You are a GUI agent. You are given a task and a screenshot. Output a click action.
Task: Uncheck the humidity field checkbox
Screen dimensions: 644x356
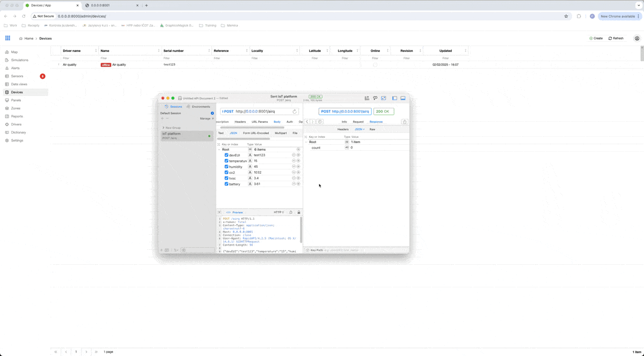click(226, 167)
